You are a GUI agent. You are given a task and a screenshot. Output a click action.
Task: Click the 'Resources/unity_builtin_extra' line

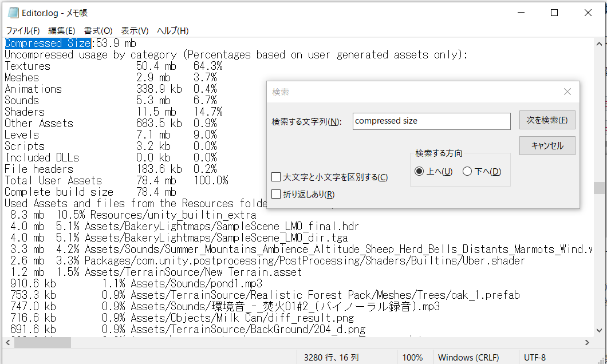pos(133,215)
